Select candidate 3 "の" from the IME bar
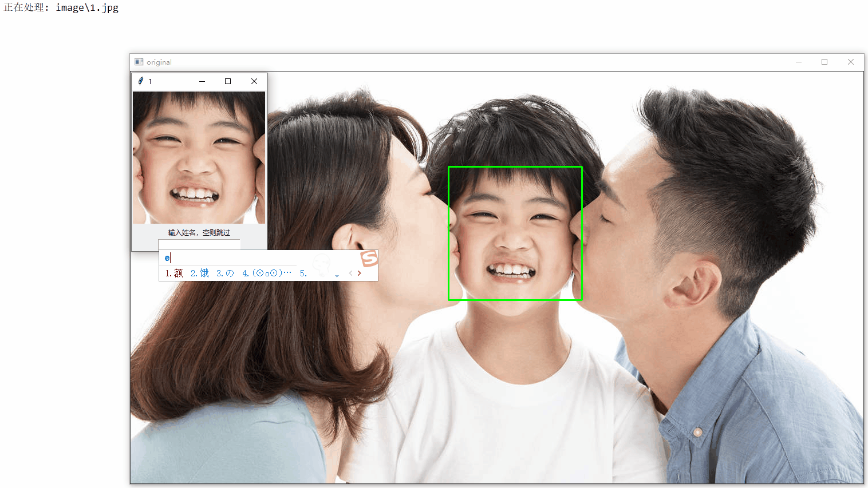This screenshot has width=868, height=488. point(224,273)
